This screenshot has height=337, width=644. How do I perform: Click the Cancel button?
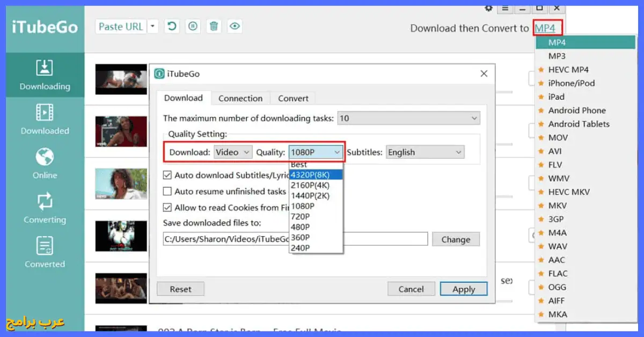click(411, 289)
